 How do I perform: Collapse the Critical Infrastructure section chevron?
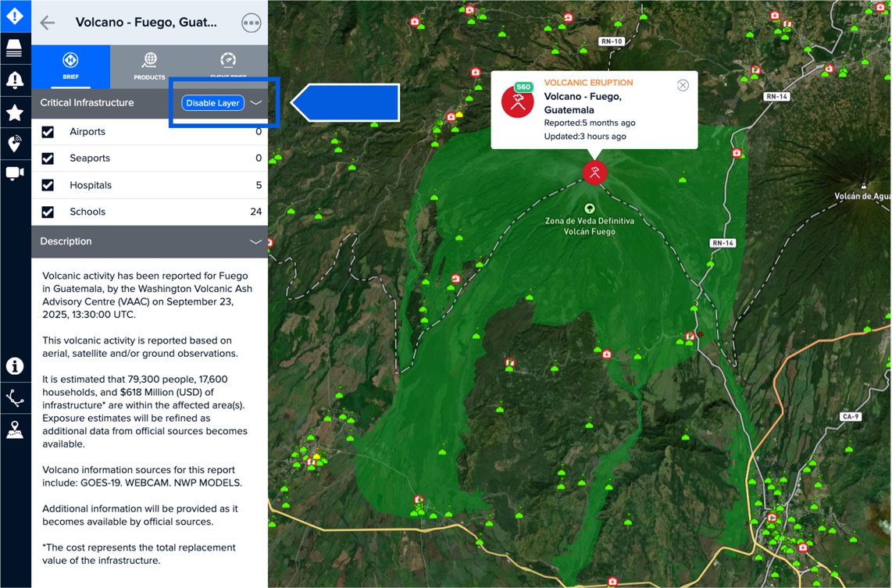pyautogui.click(x=256, y=103)
